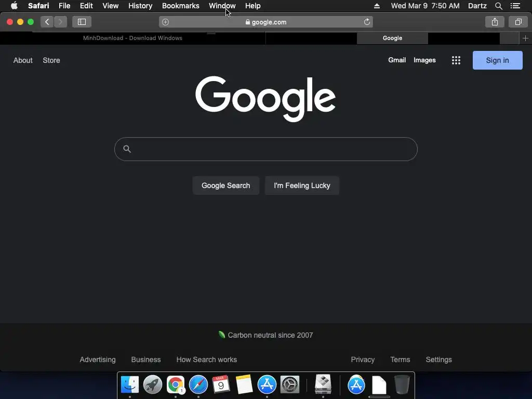Open the View menu
Image resolution: width=532 pixels, height=399 pixels.
[111, 6]
